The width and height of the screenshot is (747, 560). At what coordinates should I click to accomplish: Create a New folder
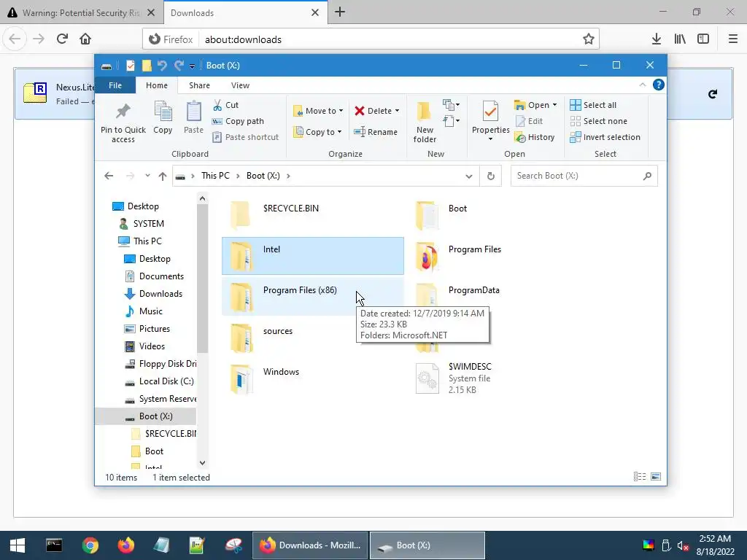(425, 122)
